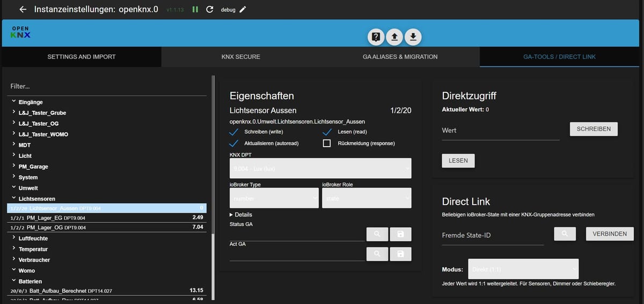This screenshot has height=304, width=644.
Task: Toggle the Lesen (read) checkbox
Action: (x=327, y=132)
